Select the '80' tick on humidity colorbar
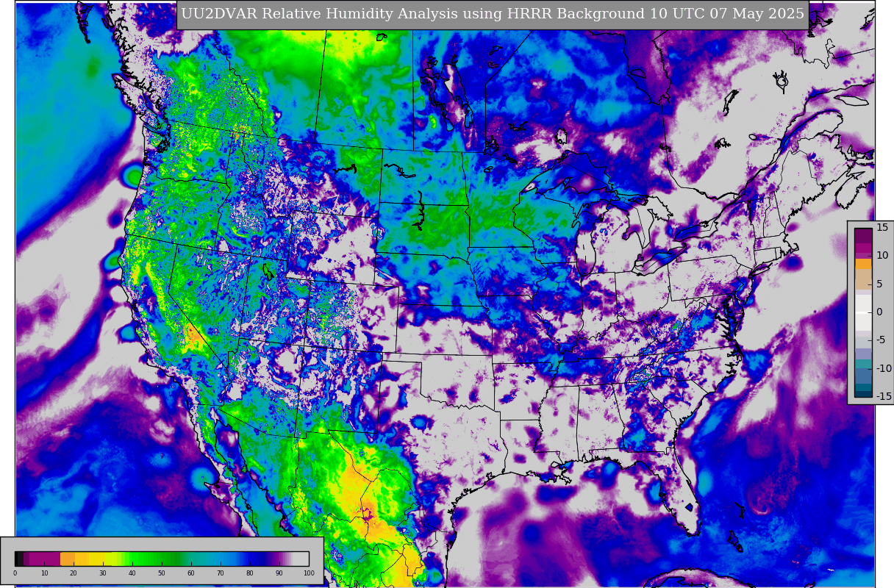This screenshot has height=588, width=894. [250, 573]
